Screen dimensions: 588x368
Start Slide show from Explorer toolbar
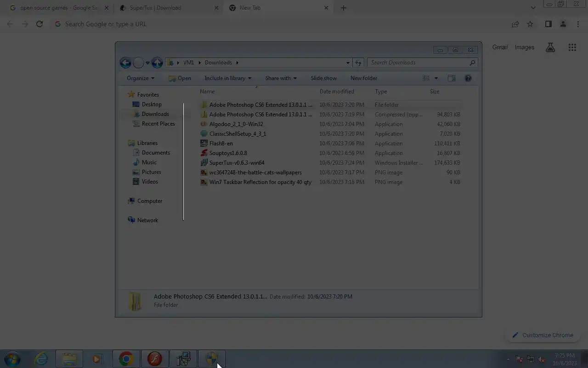click(x=323, y=78)
